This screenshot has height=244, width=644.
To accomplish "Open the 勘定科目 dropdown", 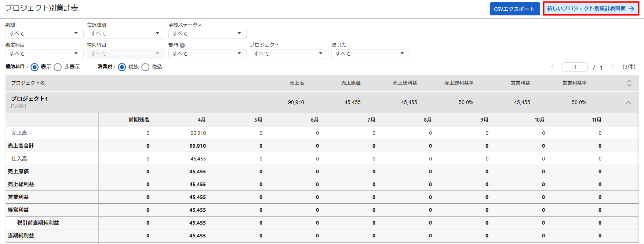I will 44,54.
